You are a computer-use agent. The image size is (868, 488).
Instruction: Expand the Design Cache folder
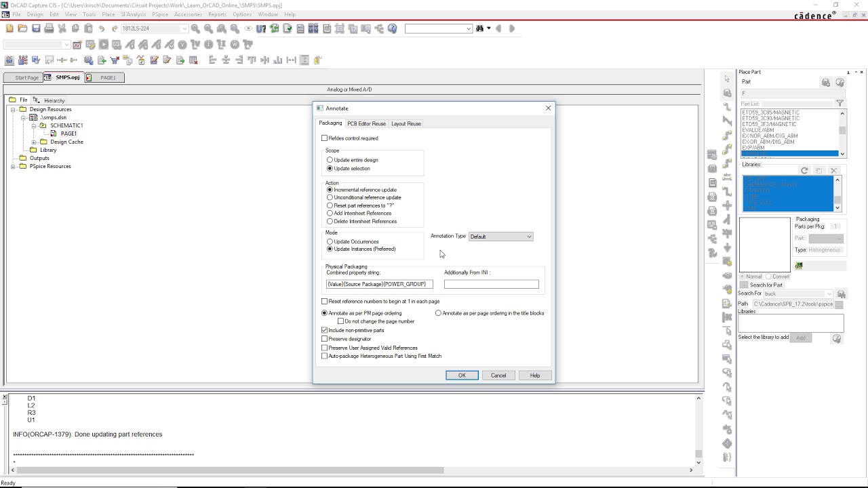(x=34, y=142)
